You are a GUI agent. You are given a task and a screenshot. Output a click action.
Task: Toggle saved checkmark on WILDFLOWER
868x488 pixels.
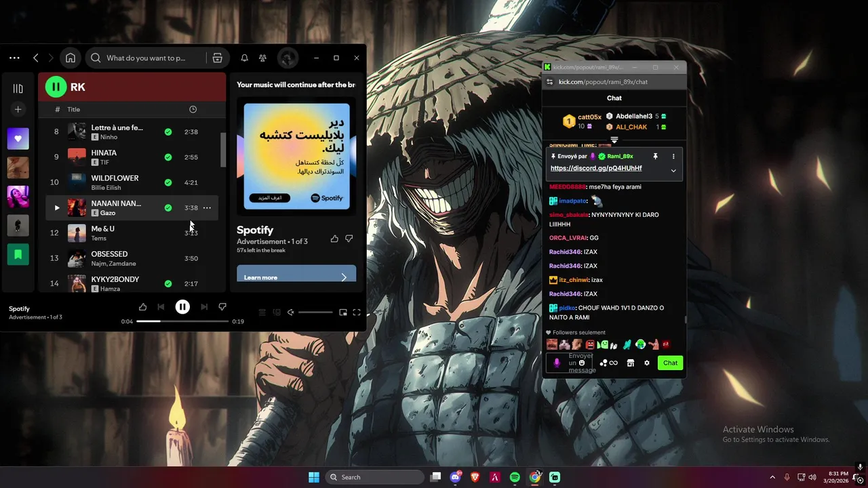168,182
